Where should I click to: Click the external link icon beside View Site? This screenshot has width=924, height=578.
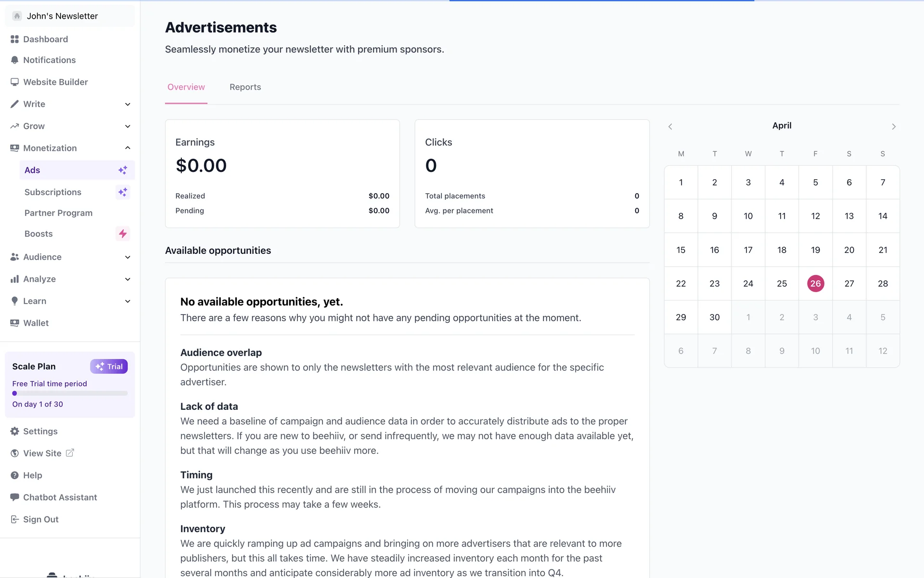pyautogui.click(x=70, y=453)
